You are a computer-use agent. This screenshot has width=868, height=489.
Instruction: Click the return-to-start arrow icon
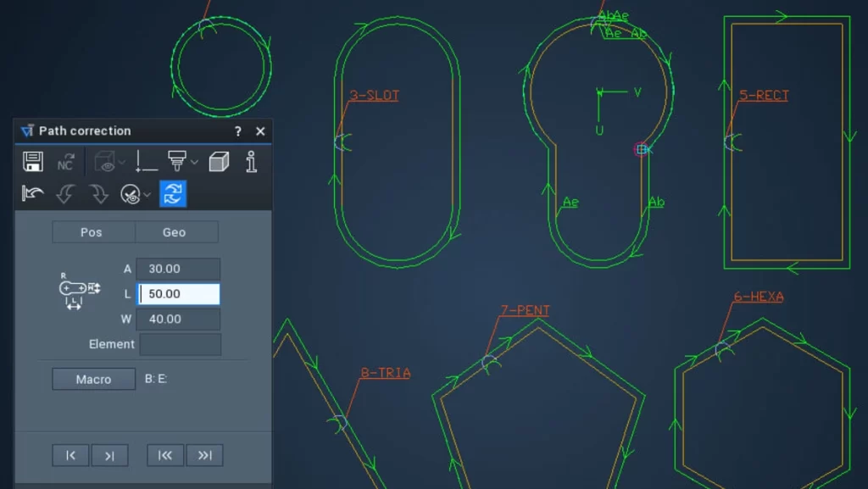33,194
